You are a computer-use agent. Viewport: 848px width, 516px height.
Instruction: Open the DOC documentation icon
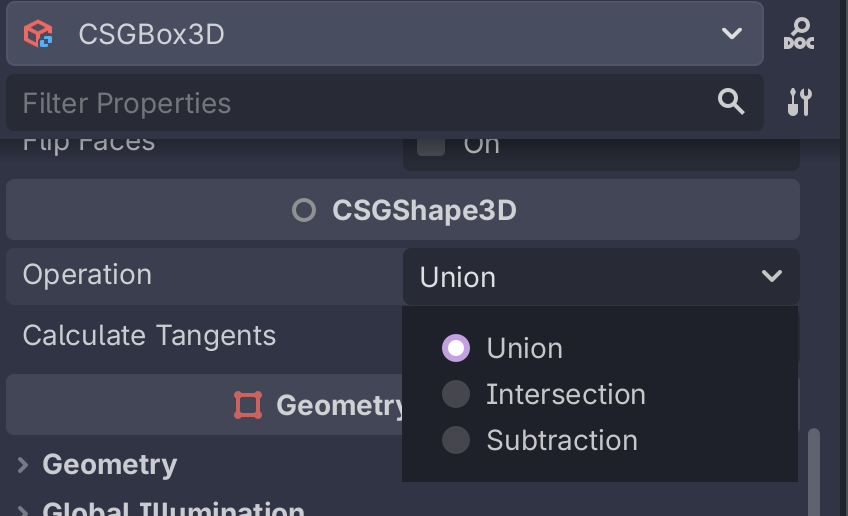pyautogui.click(x=799, y=34)
